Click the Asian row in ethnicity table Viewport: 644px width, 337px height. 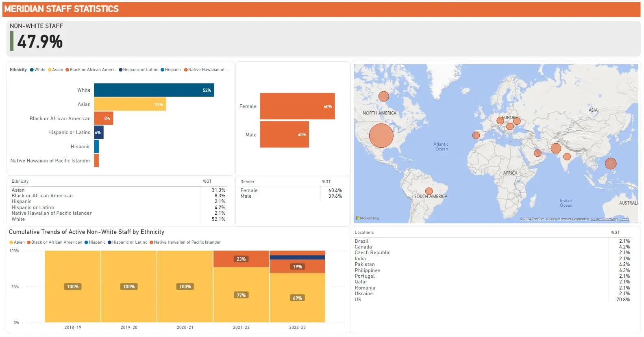118,190
